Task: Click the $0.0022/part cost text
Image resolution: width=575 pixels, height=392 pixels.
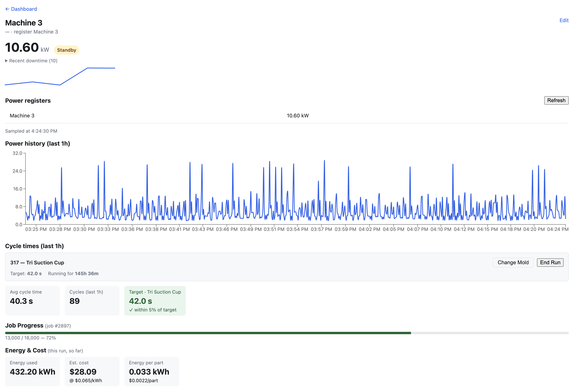Action: point(143,380)
